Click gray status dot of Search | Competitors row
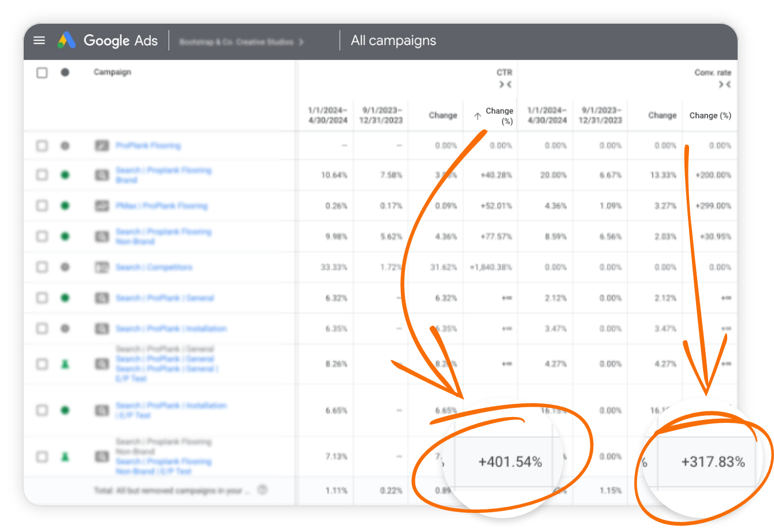The height and width of the screenshot is (532, 774). click(x=65, y=267)
